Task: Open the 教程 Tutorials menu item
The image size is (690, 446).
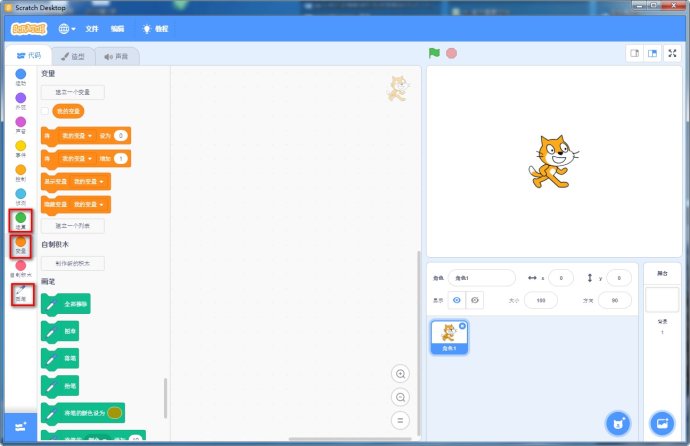Action: click(x=156, y=29)
